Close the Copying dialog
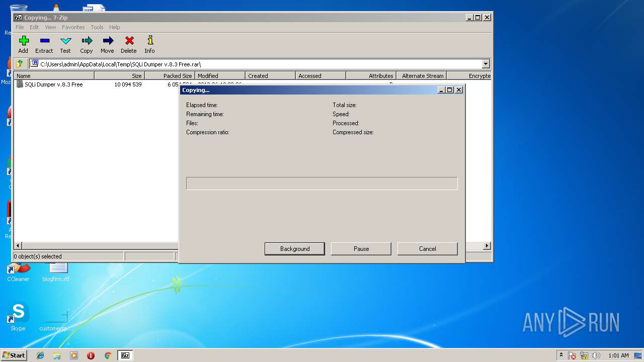This screenshot has height=362, width=644. click(x=459, y=90)
